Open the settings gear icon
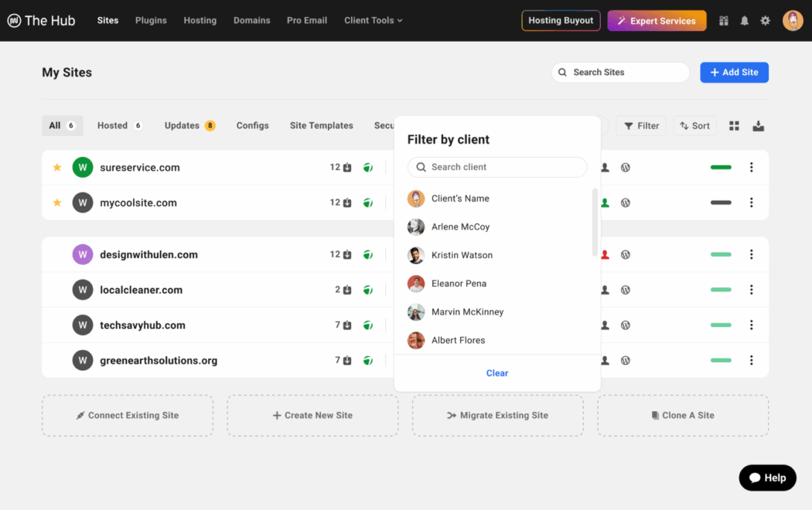This screenshot has height=510, width=812. [x=765, y=20]
